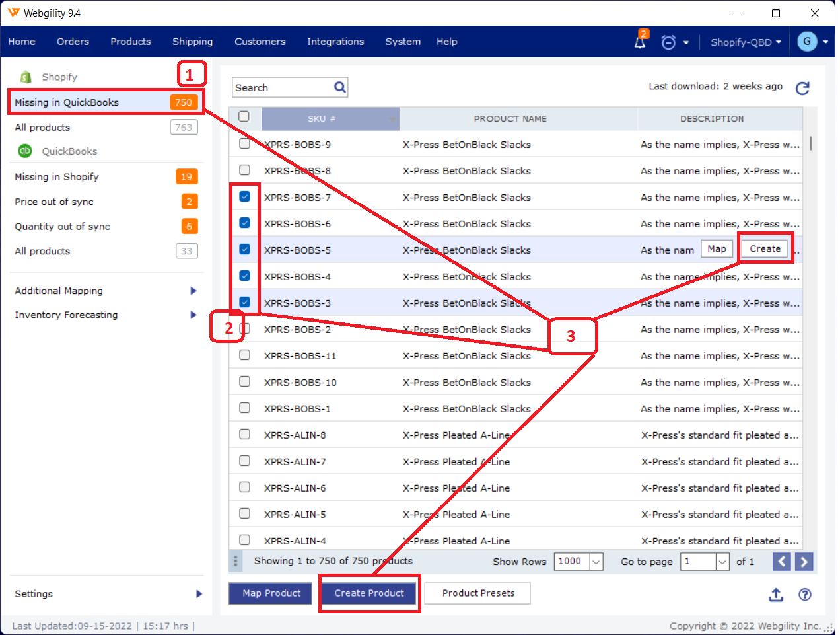Click into the Search input field
840x635 pixels.
tap(283, 87)
